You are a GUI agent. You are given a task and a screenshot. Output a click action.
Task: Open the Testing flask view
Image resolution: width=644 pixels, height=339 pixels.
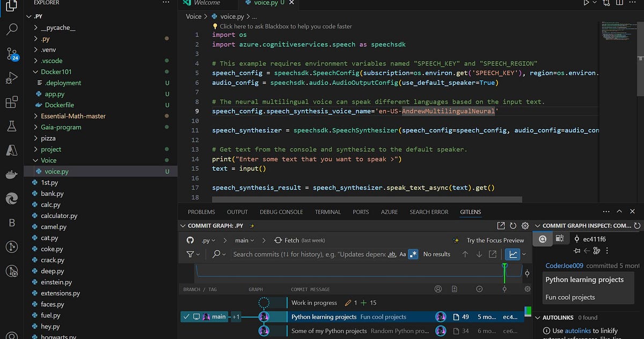pos(12,127)
